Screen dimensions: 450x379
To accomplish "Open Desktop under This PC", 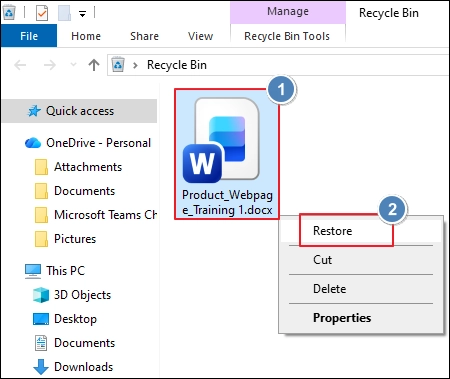I will point(75,319).
